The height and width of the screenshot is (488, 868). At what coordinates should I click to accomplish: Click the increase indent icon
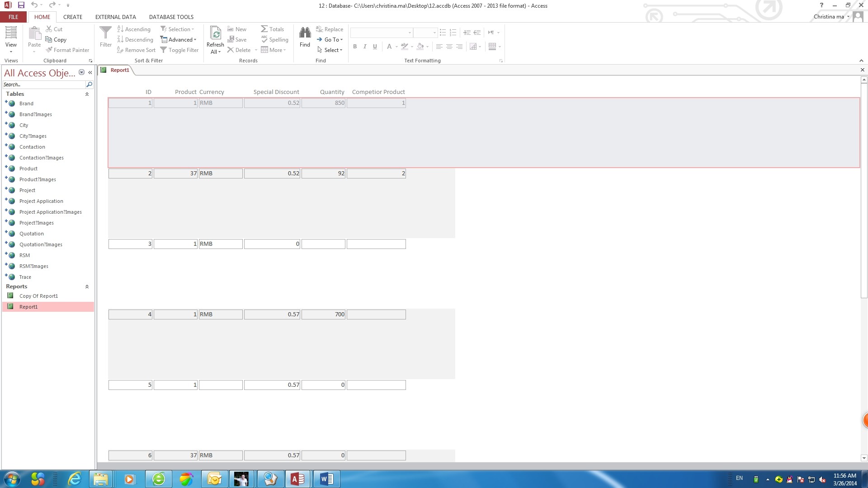pos(467,33)
